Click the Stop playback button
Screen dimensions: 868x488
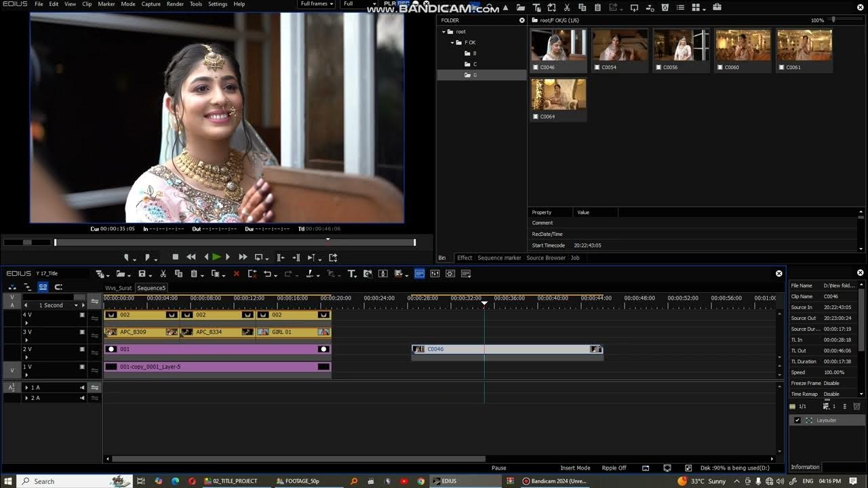tap(175, 258)
